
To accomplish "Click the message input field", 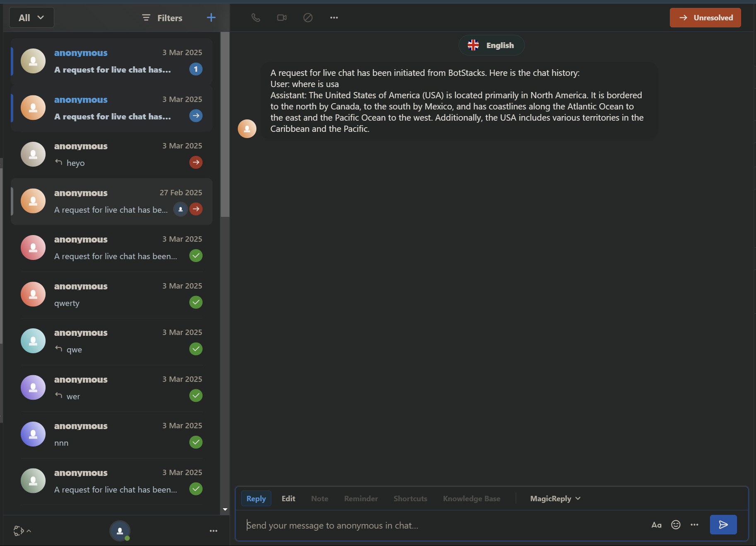I will [x=443, y=525].
